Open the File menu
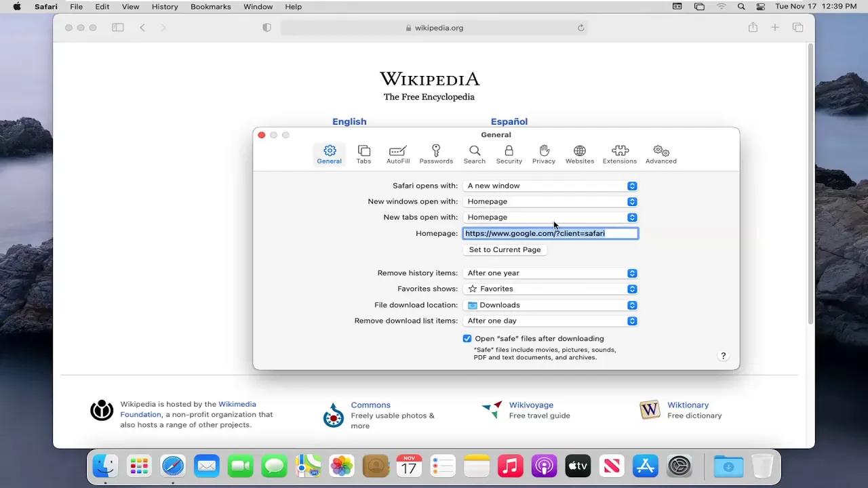Screen dimensions: 868x488 76,7
